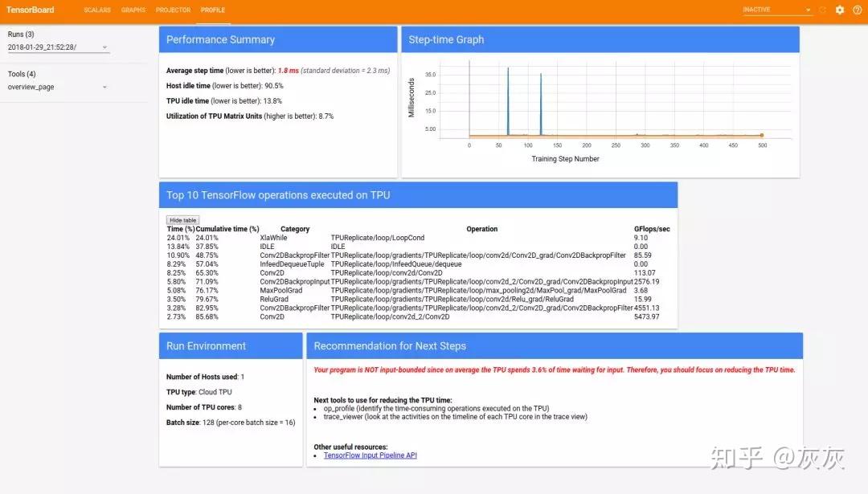Select the XlaWhile operation row
This screenshot has width=868, height=494.
pos(419,238)
